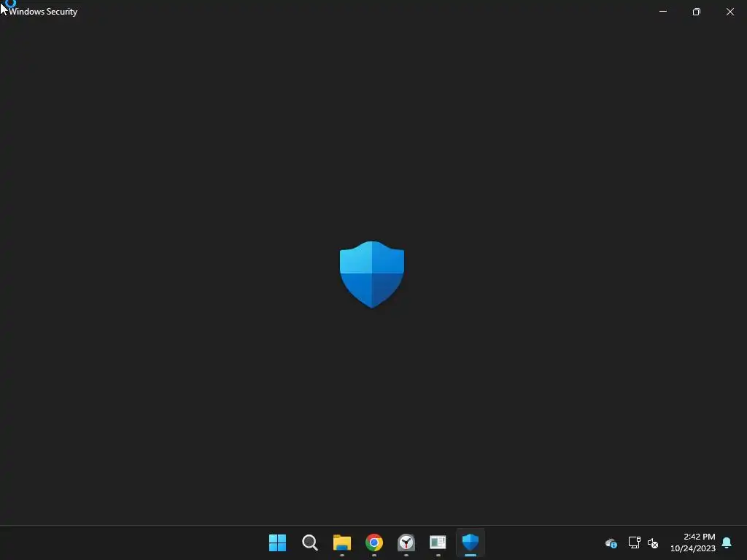The width and height of the screenshot is (747, 560).
Task: Open the news reader app in taskbar
Action: (x=438, y=542)
